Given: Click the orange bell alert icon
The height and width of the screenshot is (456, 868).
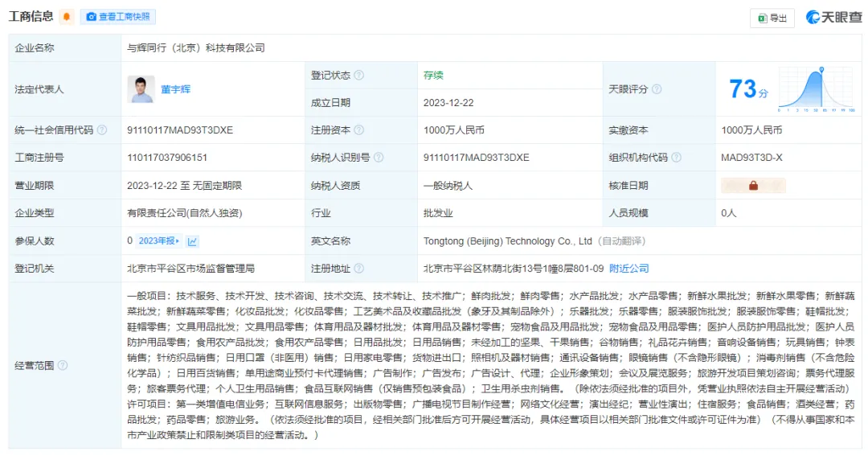Looking at the screenshot, I should point(67,17).
